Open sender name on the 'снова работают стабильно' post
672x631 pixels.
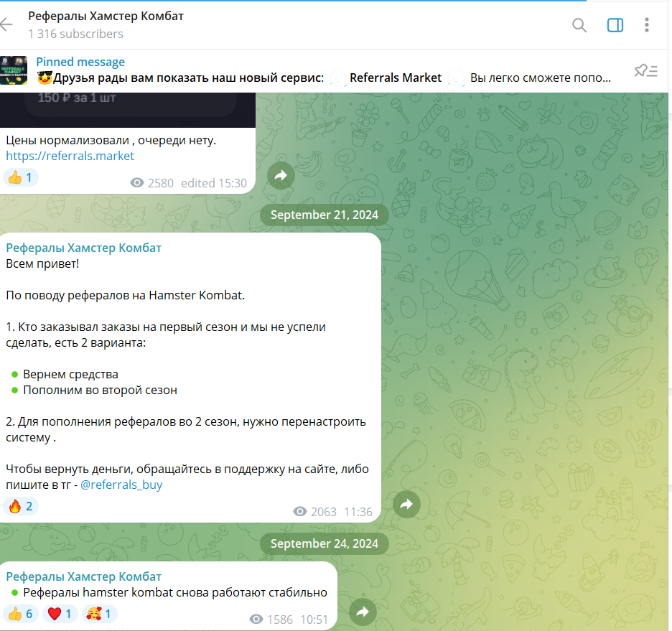(83, 576)
